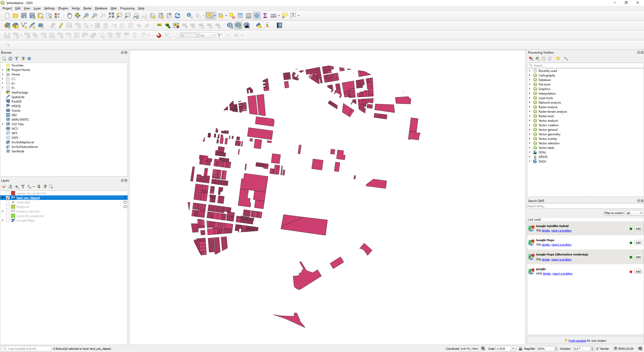644x352 pixels.
Task: Enable snapping with the magnet icon
Action: tap(158, 35)
